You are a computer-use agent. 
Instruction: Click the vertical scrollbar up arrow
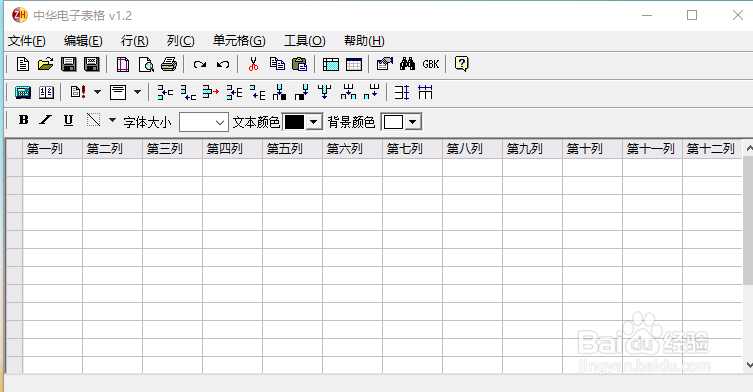[x=748, y=148]
